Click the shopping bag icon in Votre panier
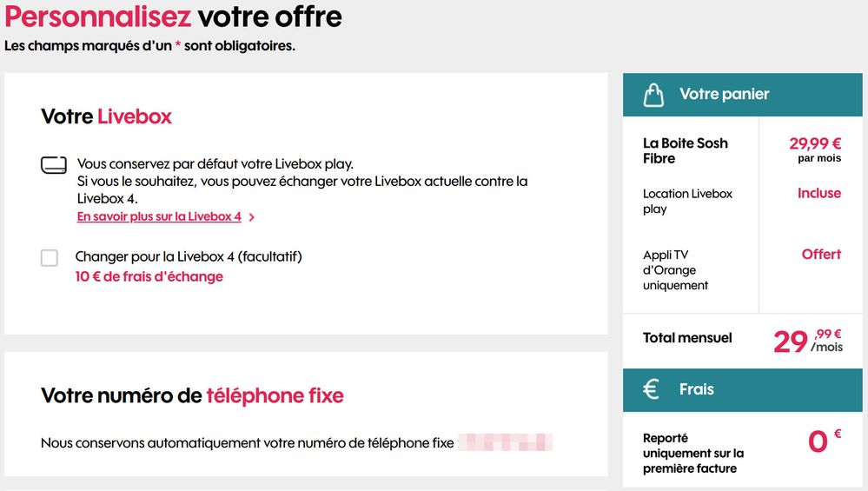This screenshot has width=868, height=491. pos(653,95)
